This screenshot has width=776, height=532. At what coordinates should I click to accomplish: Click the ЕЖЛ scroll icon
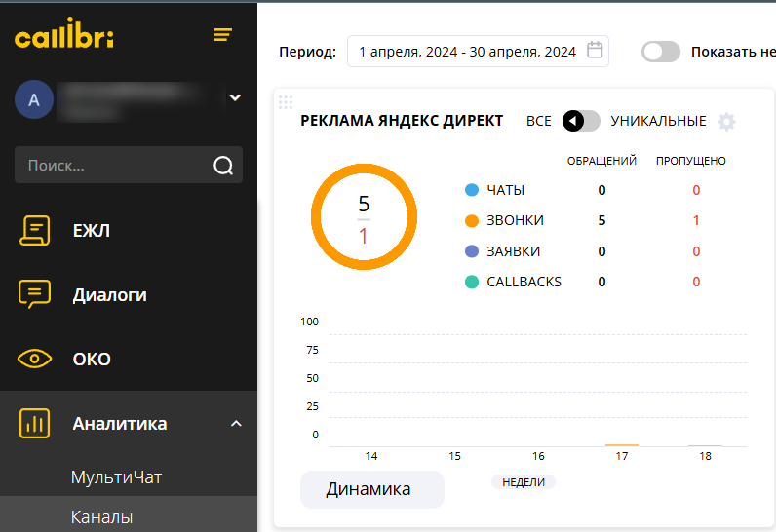[x=35, y=230]
